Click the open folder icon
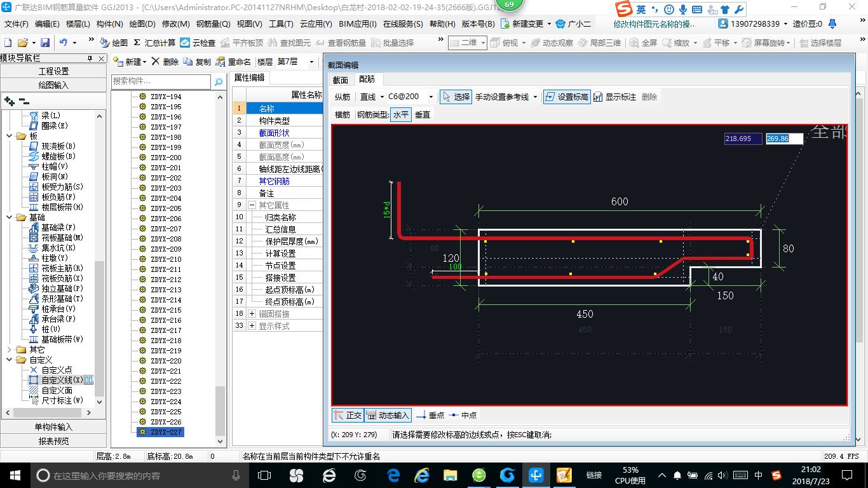868x488 pixels. pyautogui.click(x=22, y=43)
